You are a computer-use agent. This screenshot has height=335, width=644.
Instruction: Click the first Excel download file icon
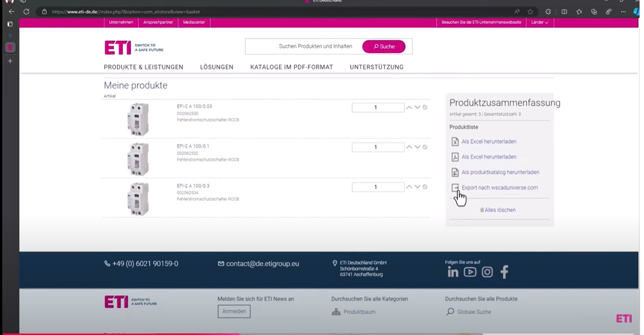[455, 142]
